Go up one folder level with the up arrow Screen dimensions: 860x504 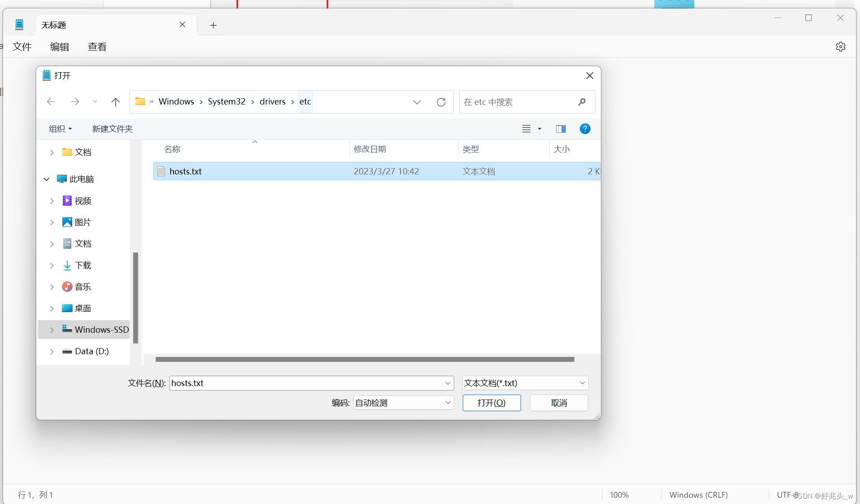tap(116, 102)
